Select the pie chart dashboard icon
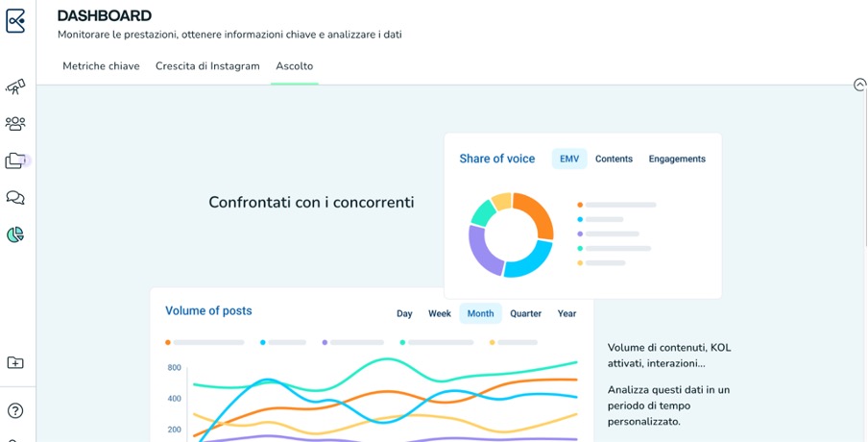The height and width of the screenshot is (442, 868). coord(15,234)
